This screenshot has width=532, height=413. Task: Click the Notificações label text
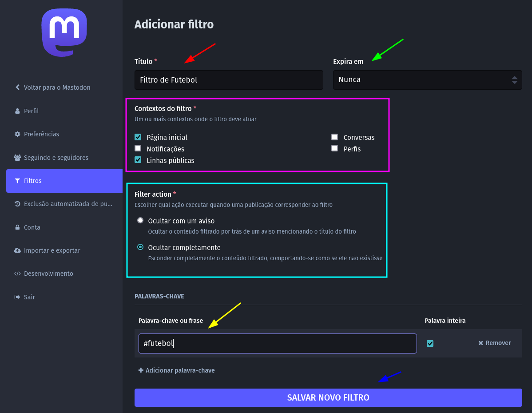(x=165, y=149)
